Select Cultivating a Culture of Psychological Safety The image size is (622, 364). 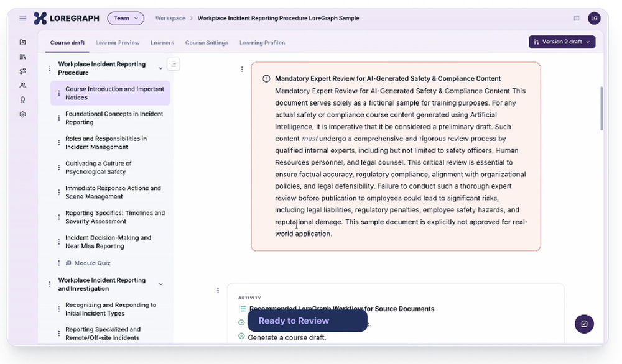tap(98, 167)
